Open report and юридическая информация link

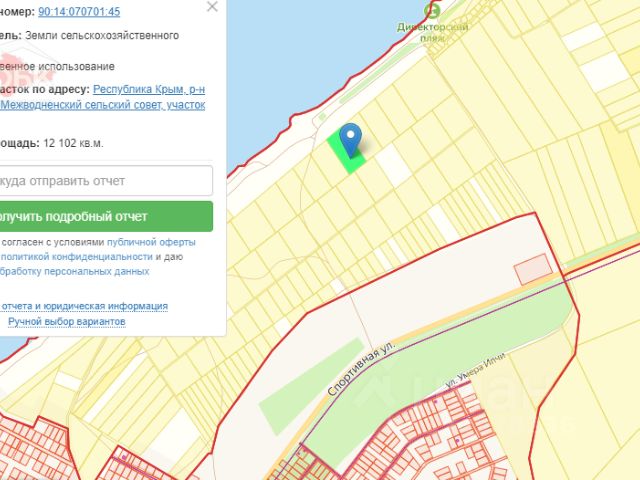point(84,306)
